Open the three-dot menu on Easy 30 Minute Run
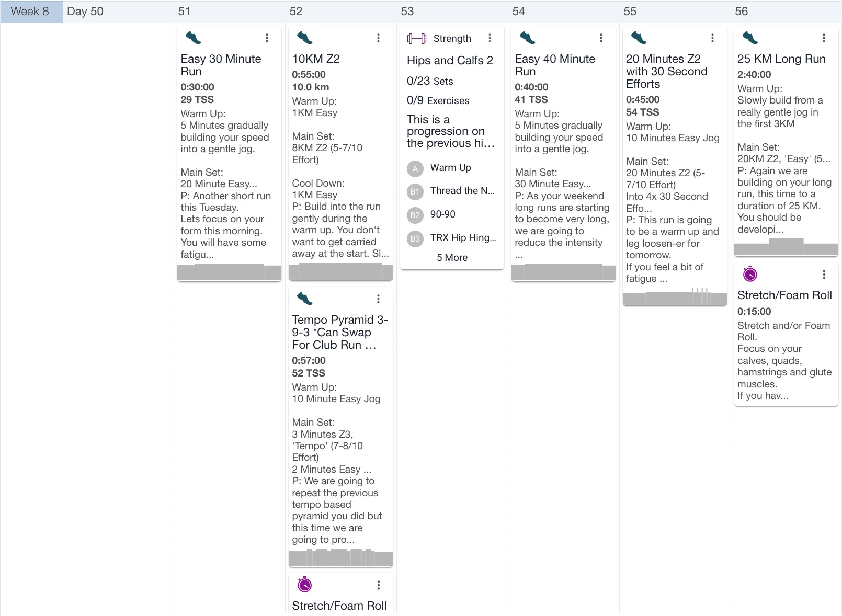 [x=267, y=38]
